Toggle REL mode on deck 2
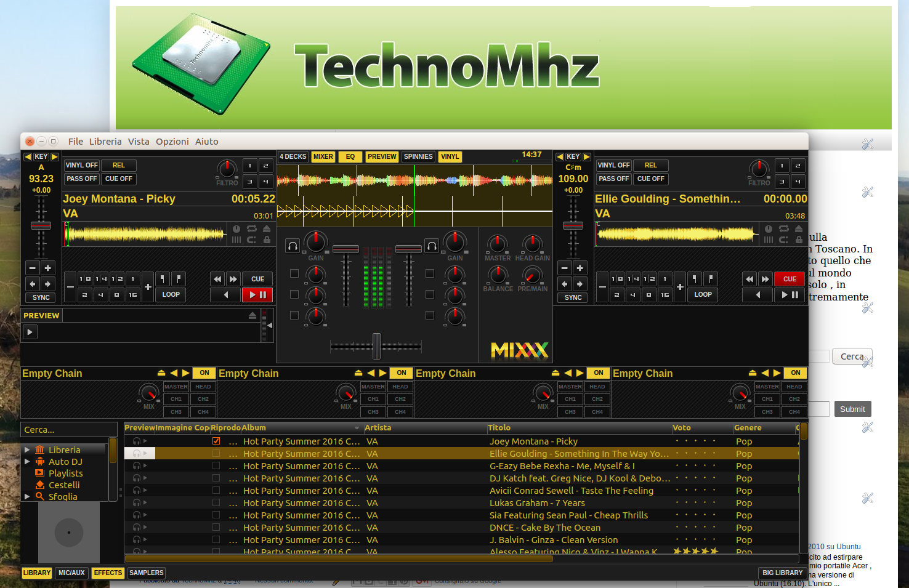 pos(651,165)
